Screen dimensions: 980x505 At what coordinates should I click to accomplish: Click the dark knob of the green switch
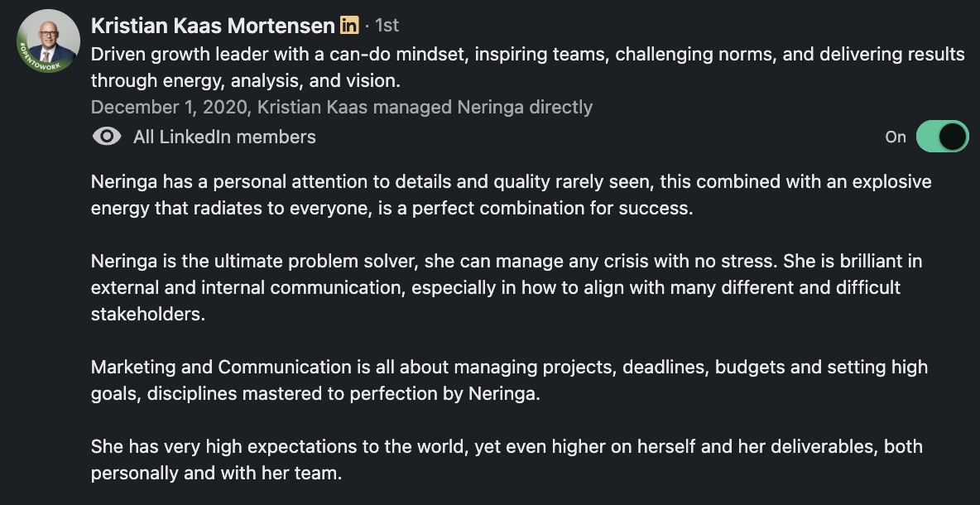click(x=954, y=137)
